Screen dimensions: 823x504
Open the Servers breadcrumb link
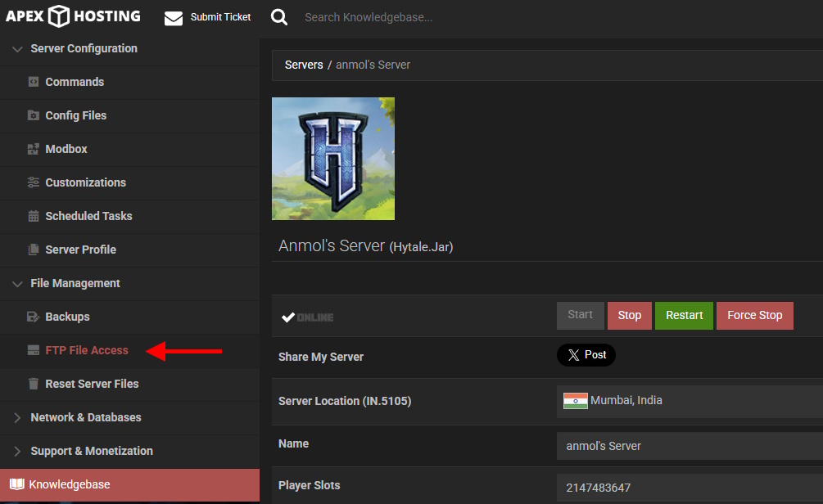click(x=304, y=64)
